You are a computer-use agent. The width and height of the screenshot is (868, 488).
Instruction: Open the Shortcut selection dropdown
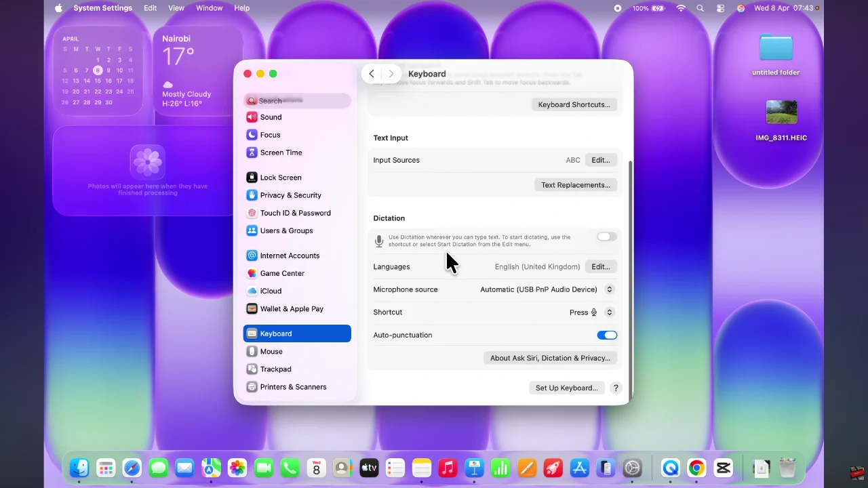[x=608, y=312]
